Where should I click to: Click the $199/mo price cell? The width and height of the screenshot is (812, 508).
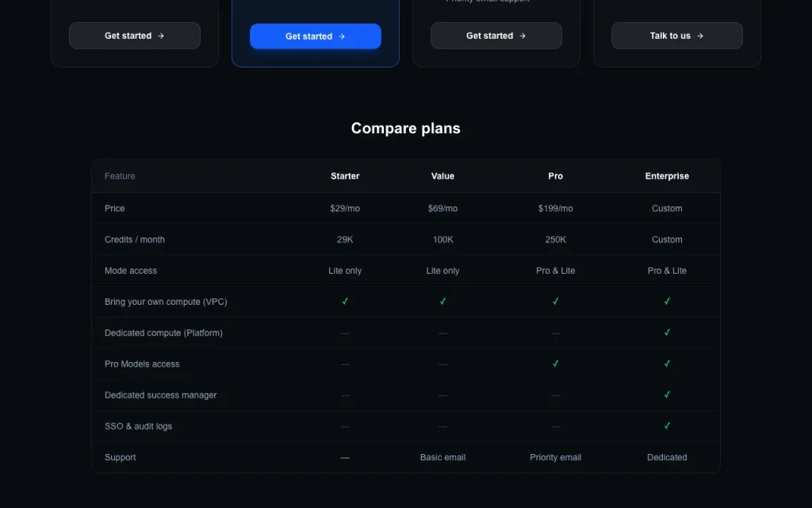[x=555, y=209]
